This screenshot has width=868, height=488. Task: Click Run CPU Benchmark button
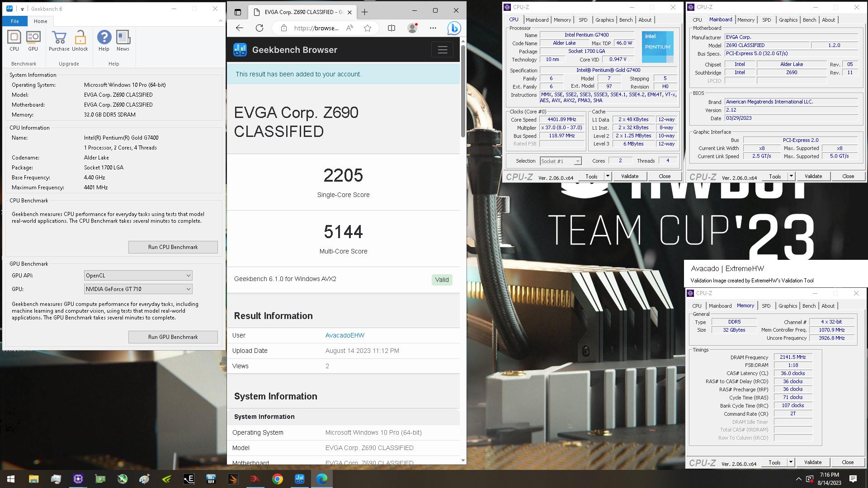tap(173, 247)
